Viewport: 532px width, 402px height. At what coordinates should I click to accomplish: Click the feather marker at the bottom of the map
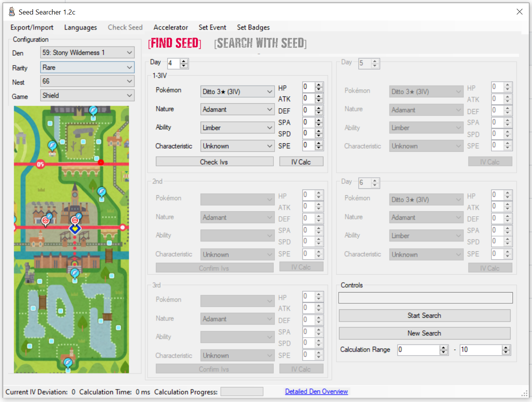click(x=68, y=362)
